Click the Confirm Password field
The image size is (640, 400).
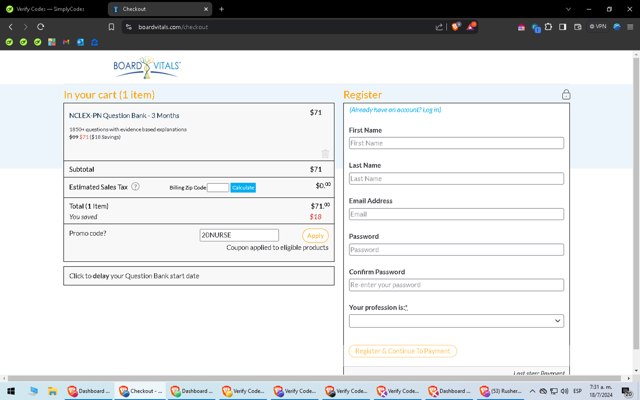pyautogui.click(x=456, y=285)
